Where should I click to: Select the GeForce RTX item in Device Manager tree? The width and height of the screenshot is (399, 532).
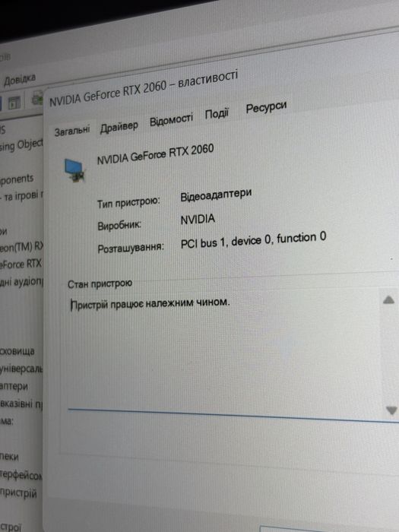[21, 264]
